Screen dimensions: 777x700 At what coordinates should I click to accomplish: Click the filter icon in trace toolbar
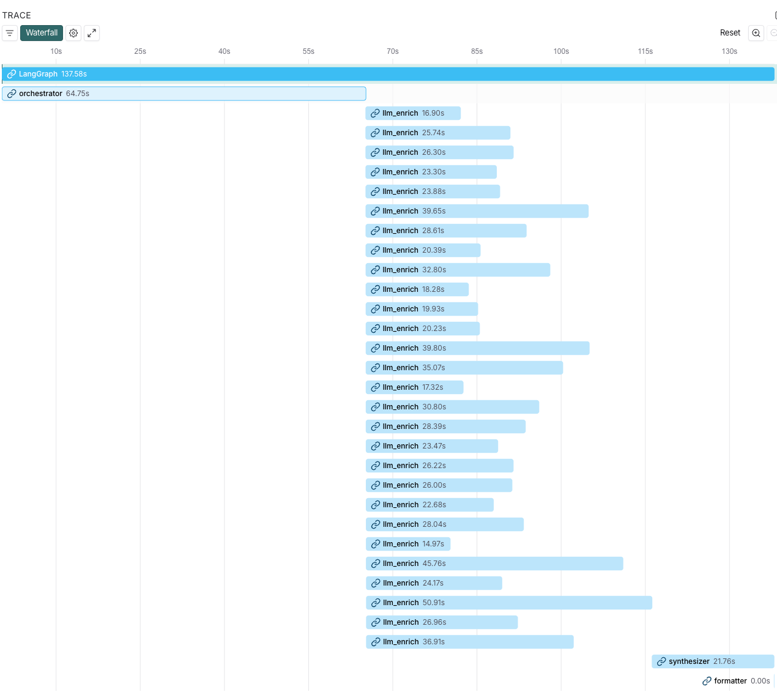[x=10, y=33]
